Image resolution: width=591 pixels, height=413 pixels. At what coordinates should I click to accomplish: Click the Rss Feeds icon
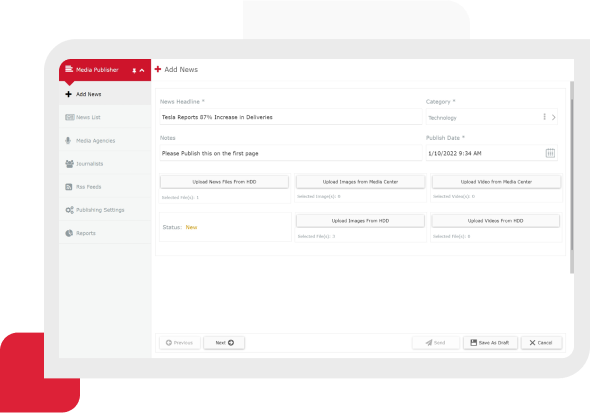coord(69,187)
